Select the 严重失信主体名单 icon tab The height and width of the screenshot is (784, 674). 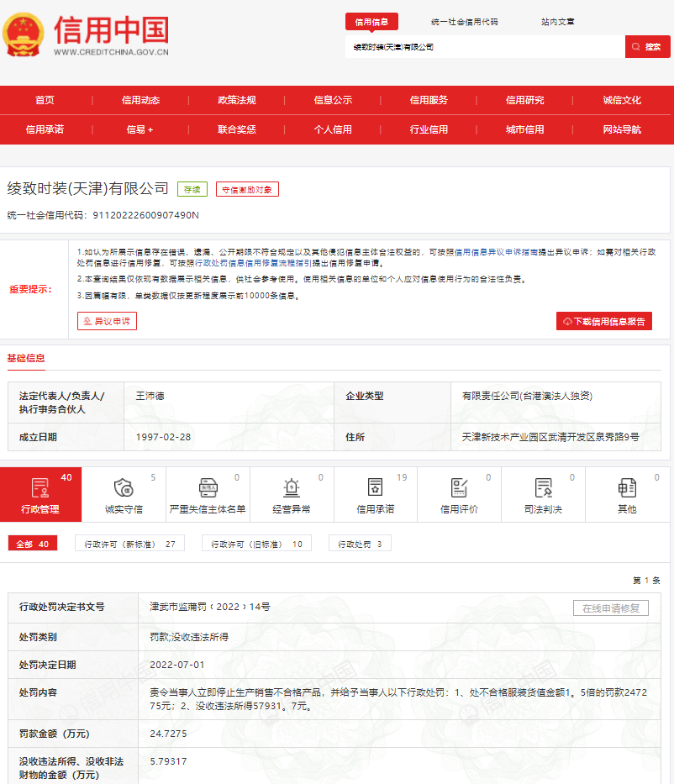pyautogui.click(x=208, y=494)
